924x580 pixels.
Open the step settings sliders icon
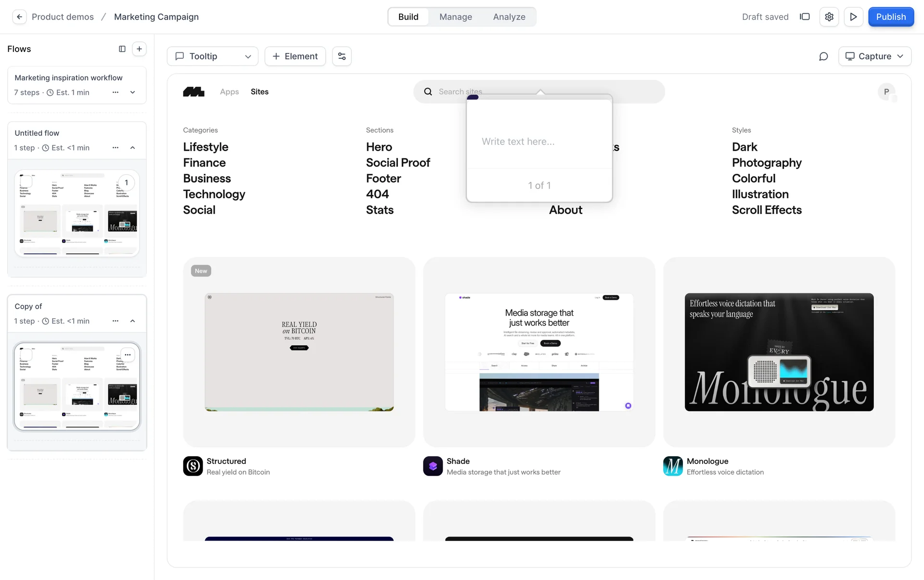tap(342, 56)
